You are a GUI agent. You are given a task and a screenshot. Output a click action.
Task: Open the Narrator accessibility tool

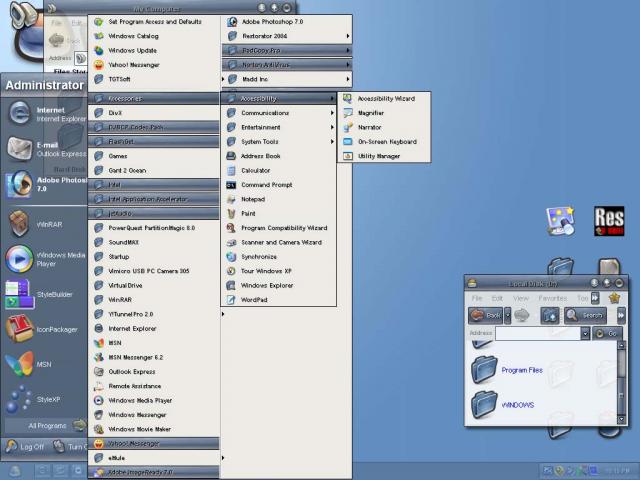click(384, 127)
